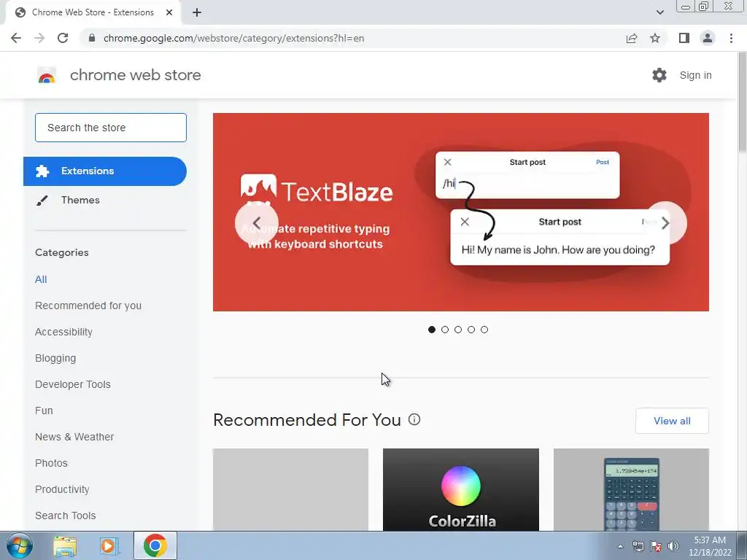The width and height of the screenshot is (747, 560).
Task: Open the ColorZilla extension card
Action: (461, 489)
